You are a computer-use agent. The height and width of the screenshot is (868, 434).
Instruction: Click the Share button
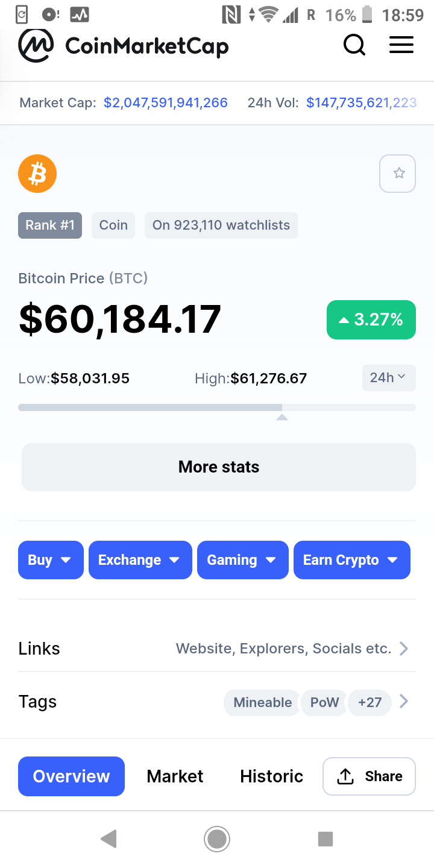pyautogui.click(x=370, y=776)
